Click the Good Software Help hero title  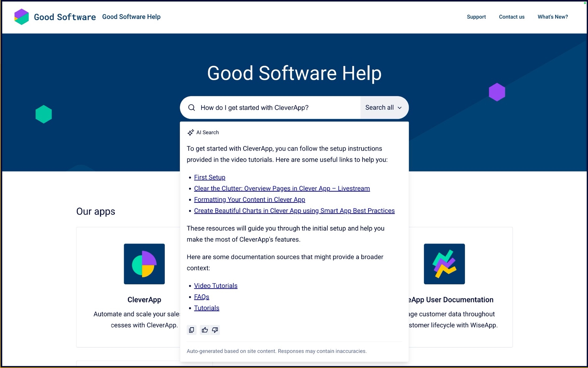point(294,73)
